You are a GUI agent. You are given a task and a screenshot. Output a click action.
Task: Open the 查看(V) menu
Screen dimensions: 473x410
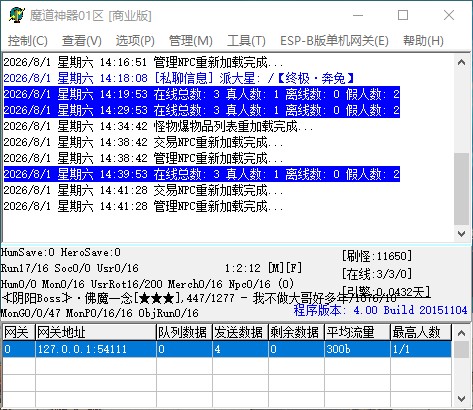click(82, 41)
